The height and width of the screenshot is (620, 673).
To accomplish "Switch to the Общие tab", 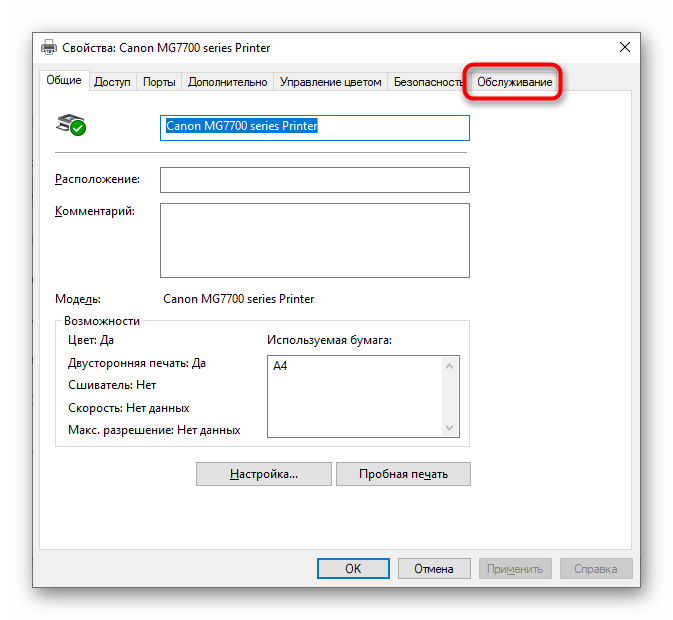I will point(64,81).
